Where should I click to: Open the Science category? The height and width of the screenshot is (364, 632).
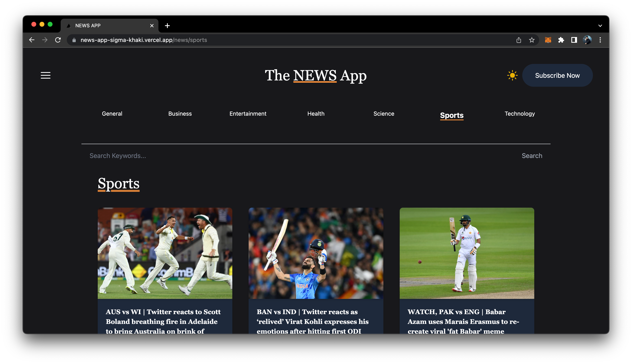click(x=384, y=114)
